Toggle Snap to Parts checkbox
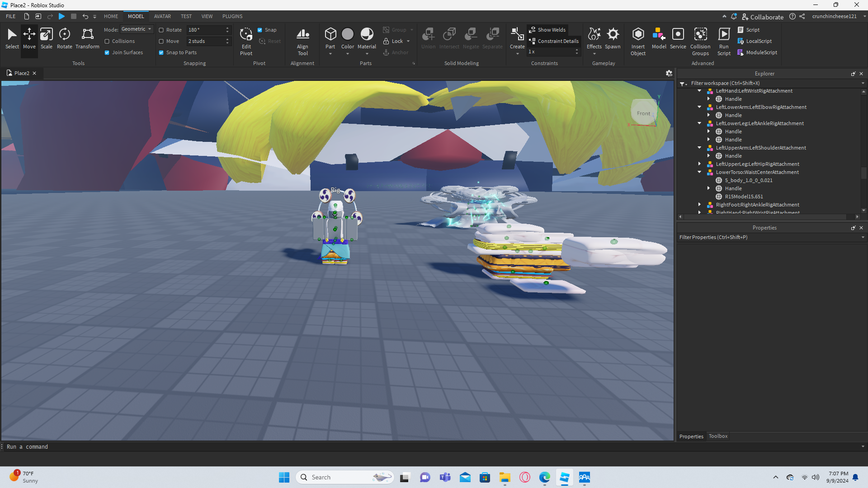 coord(161,52)
